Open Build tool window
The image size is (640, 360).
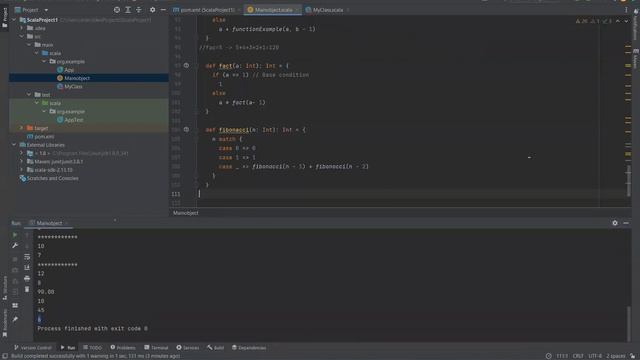point(216,348)
